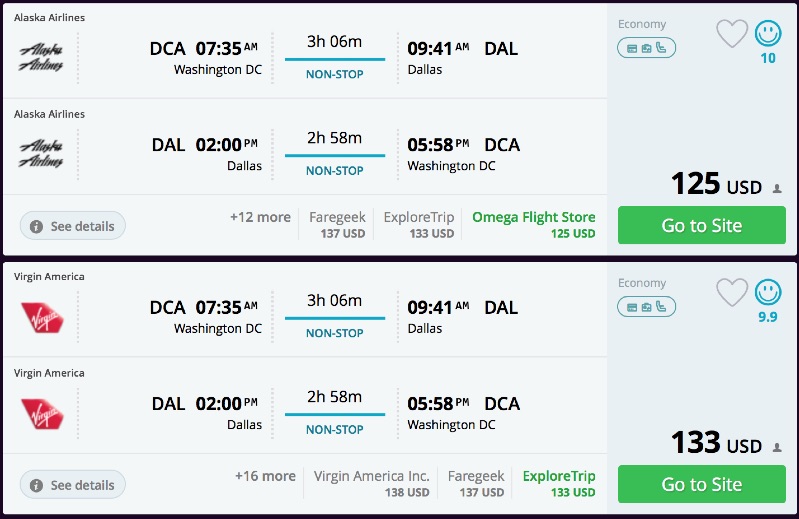Favorite the Alaska Airlines 125 USD flight
Screen dimensions: 799x519
732,34
